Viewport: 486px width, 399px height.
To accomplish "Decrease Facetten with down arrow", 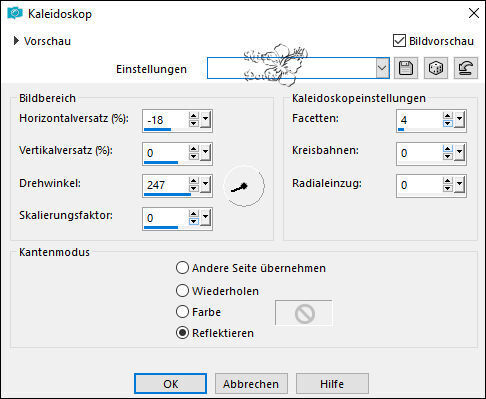I will (448, 123).
